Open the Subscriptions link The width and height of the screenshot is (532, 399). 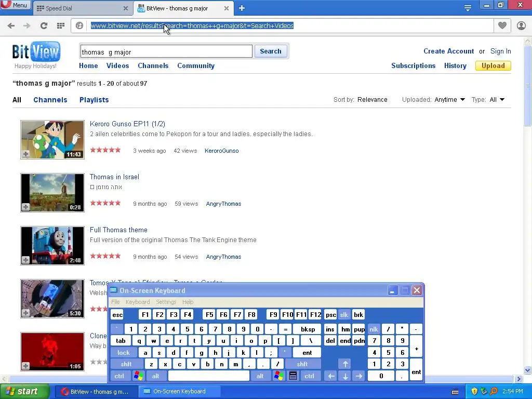click(413, 66)
